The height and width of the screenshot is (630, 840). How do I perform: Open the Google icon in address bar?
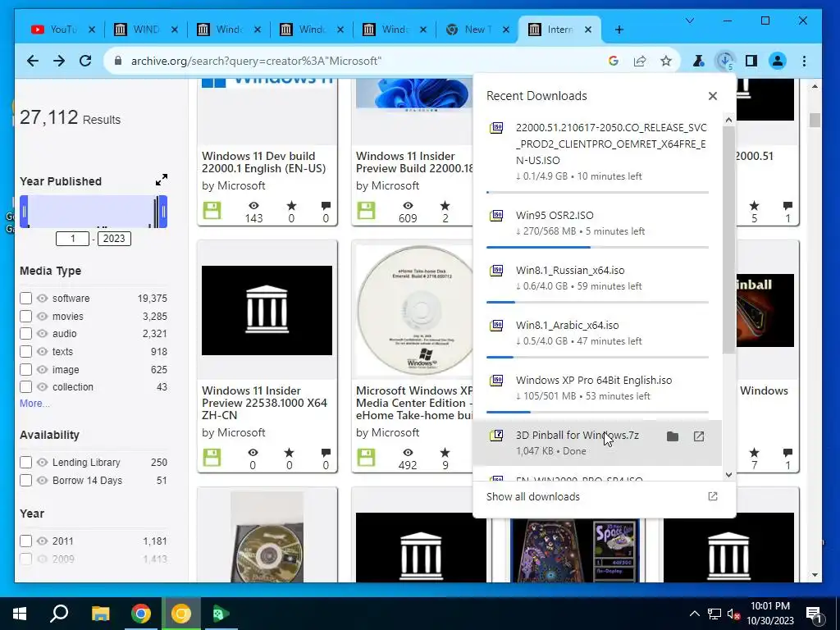tap(614, 61)
